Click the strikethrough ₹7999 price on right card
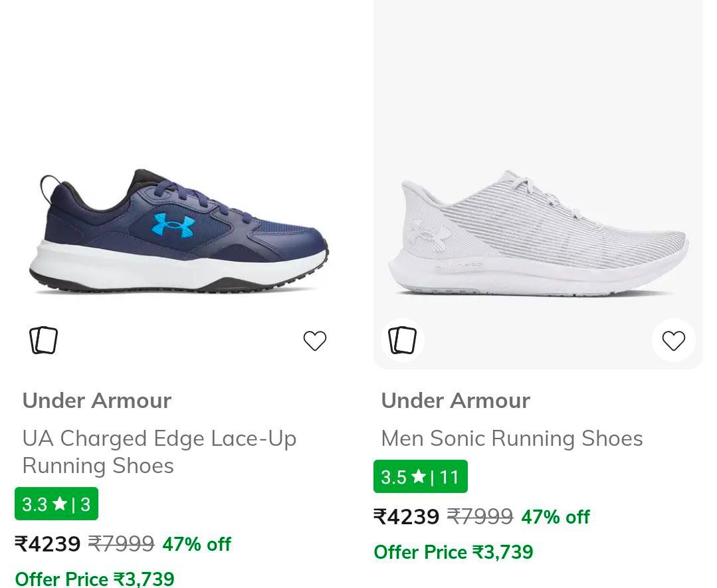The width and height of the screenshot is (717, 588). pyautogui.click(x=480, y=516)
